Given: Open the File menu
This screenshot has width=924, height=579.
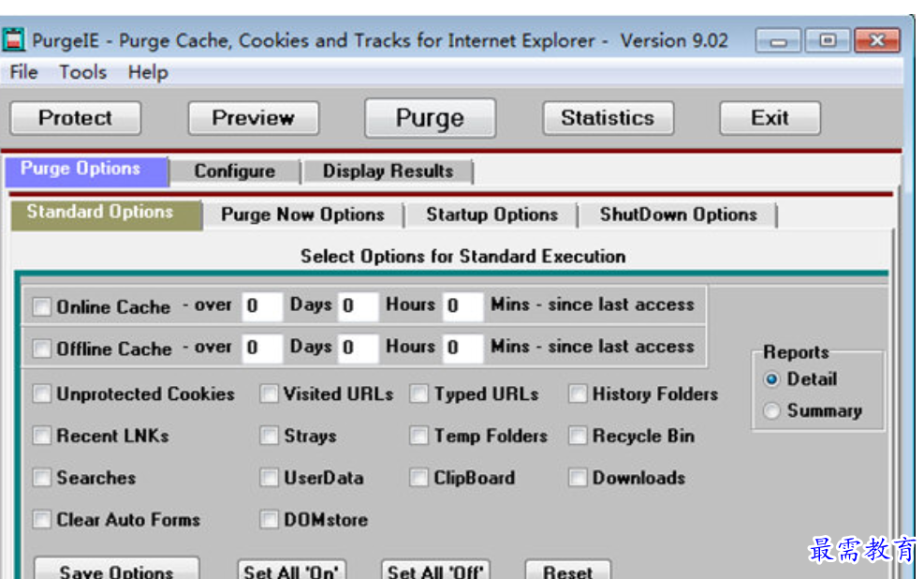Looking at the screenshot, I should click(x=23, y=72).
